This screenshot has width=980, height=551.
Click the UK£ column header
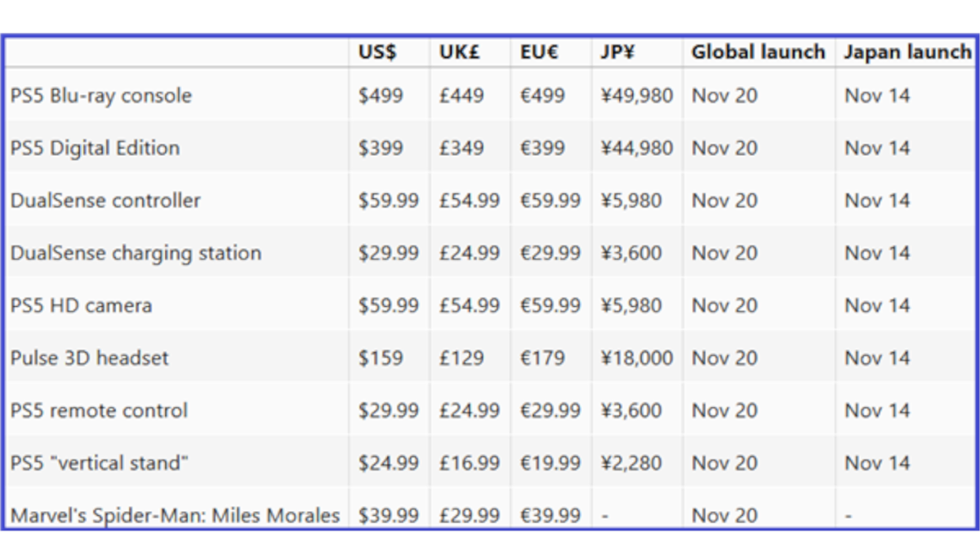[459, 52]
